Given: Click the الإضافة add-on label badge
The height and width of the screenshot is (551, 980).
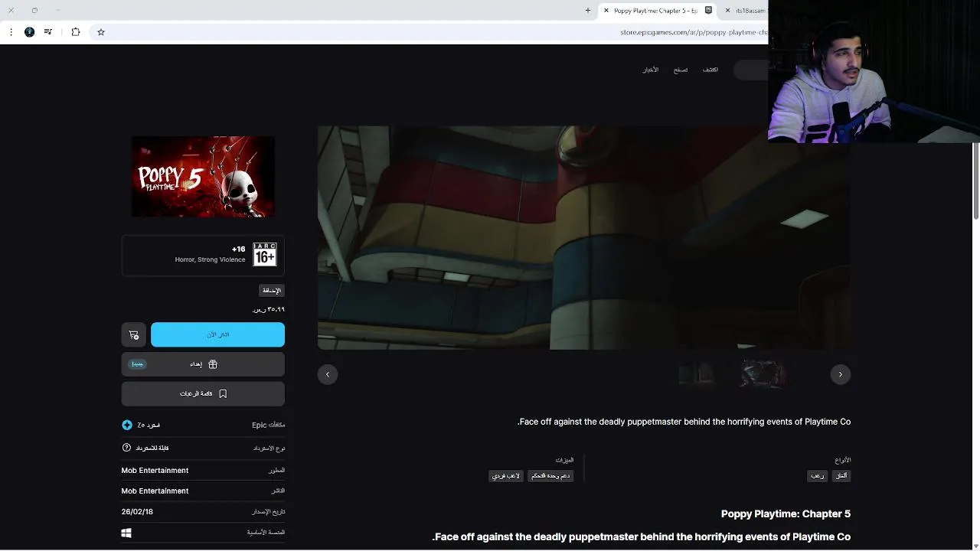Looking at the screenshot, I should pyautogui.click(x=272, y=291).
